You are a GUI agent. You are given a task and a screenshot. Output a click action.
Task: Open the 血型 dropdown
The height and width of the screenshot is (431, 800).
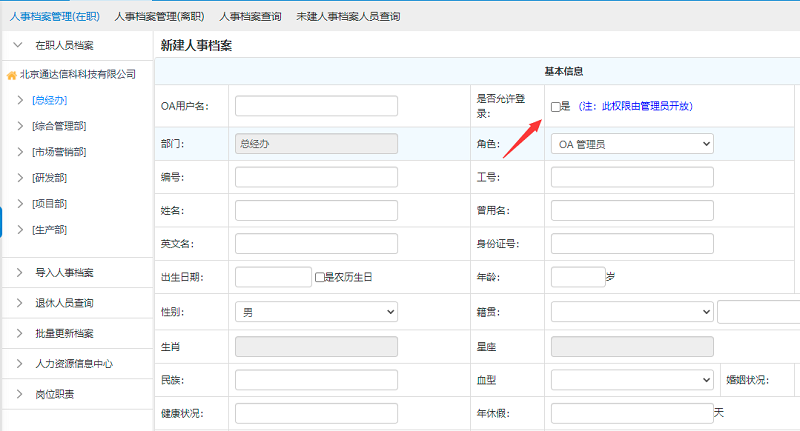coord(632,380)
